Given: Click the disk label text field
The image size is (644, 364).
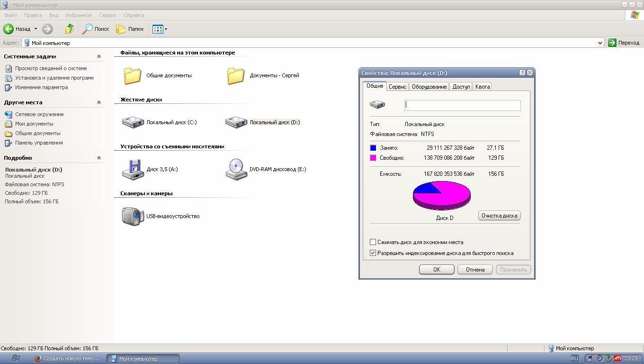Looking at the screenshot, I should 462,105.
